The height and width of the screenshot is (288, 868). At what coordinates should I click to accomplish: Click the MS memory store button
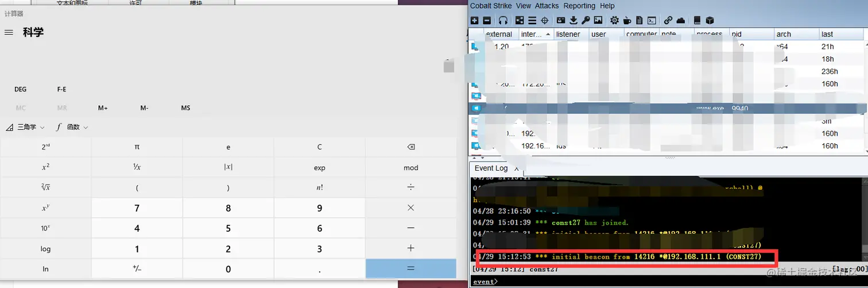(x=186, y=108)
